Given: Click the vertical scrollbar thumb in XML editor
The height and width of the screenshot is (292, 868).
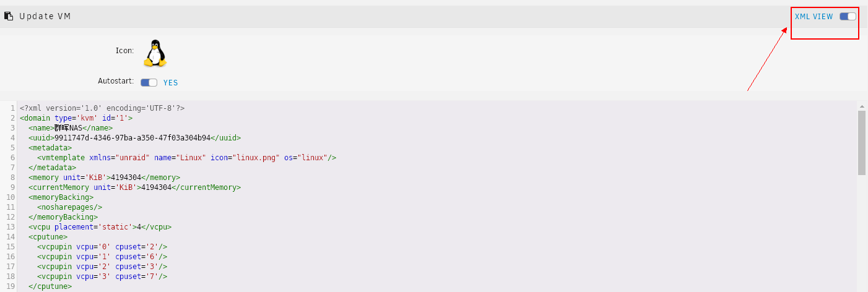Looking at the screenshot, I should coord(861,143).
